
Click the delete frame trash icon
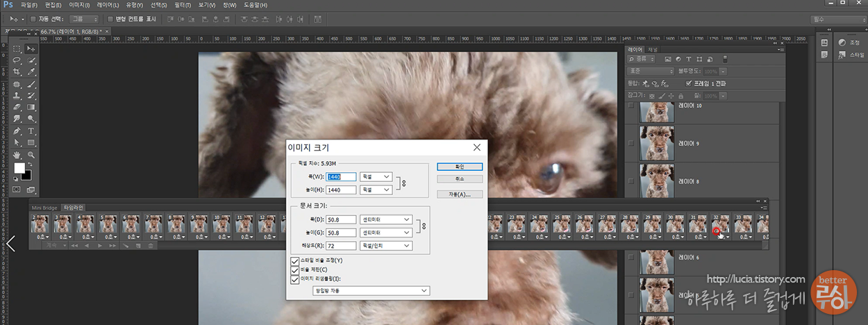pos(150,246)
